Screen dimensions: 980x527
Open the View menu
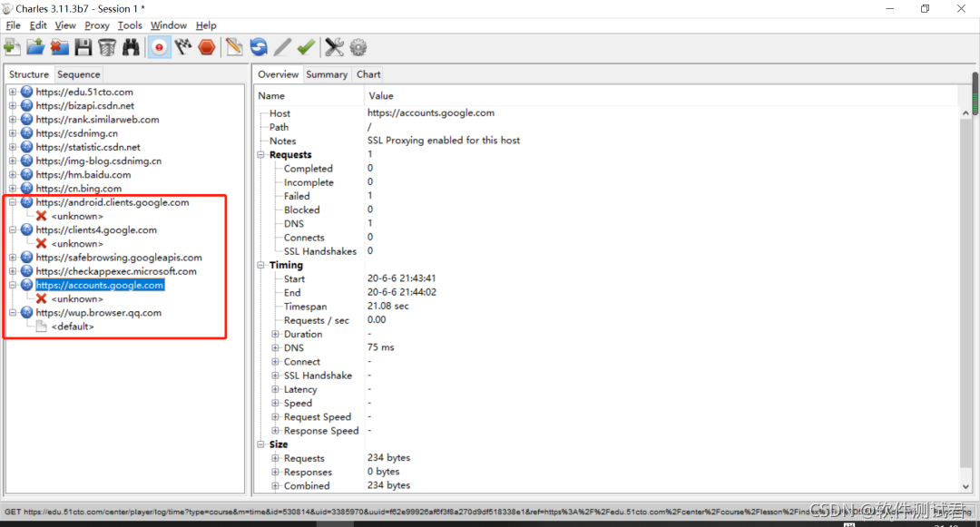click(65, 25)
